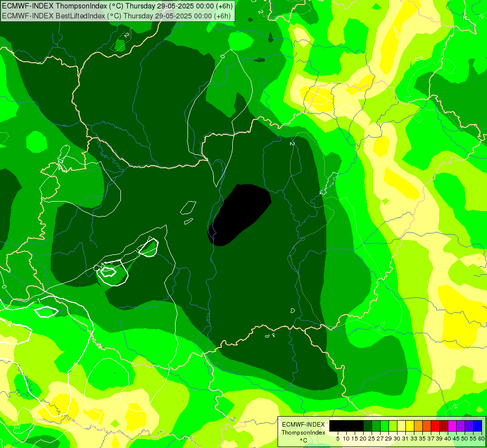Viewport: 487px width, 448px height.
Task: Select the indigo 50–55 legend swatch
Action: point(469,426)
